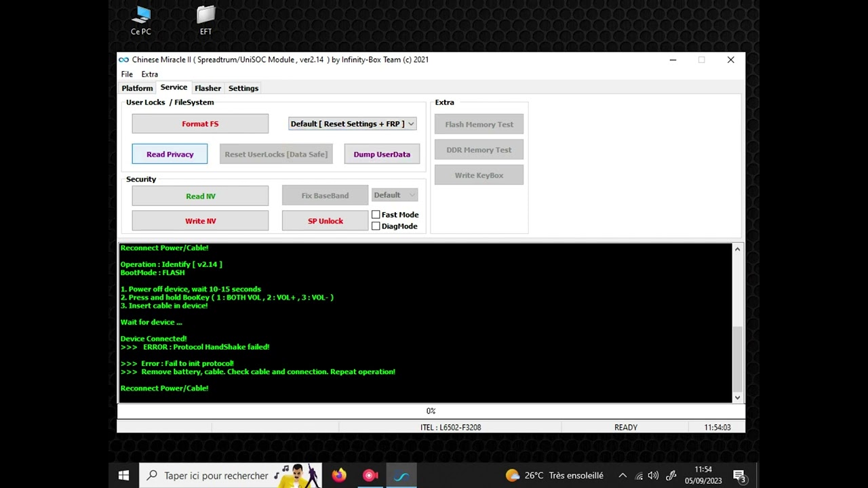Show hidden system tray icons

[623, 475]
